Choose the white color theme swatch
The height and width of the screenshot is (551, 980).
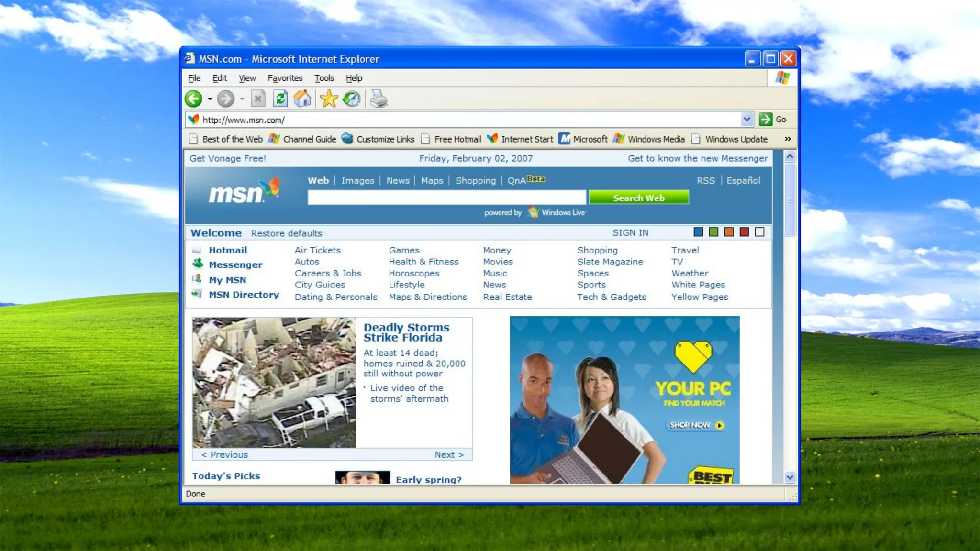click(759, 232)
